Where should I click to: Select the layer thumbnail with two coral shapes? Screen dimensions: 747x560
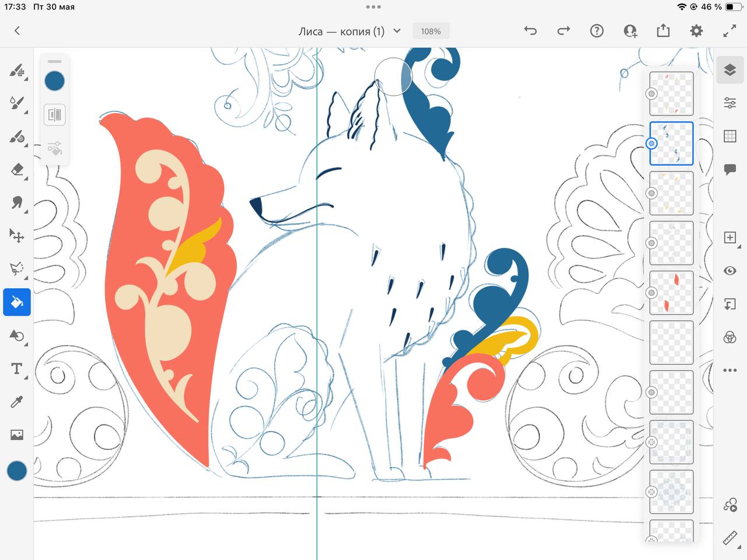(672, 293)
